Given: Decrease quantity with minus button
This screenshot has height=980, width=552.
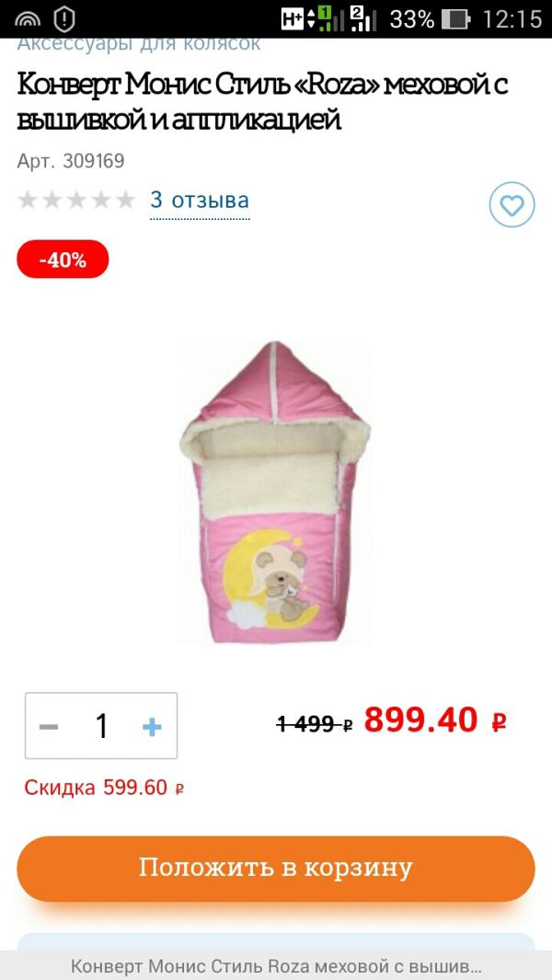Looking at the screenshot, I should (49, 726).
